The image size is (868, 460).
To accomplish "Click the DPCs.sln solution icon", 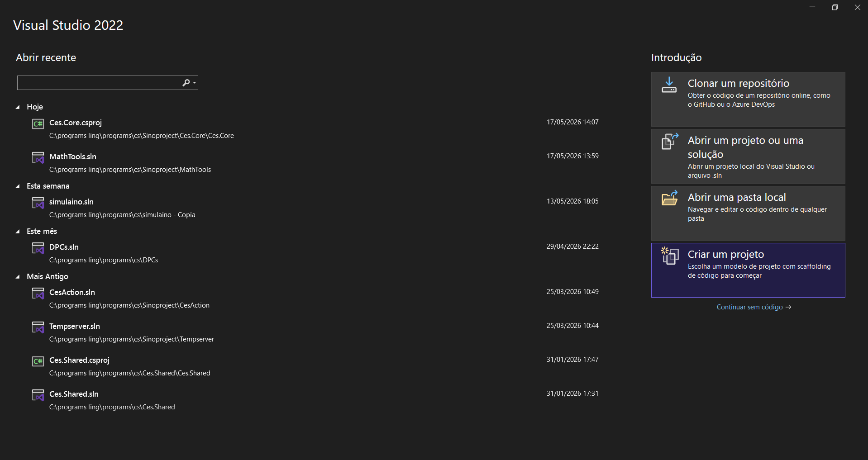I will (x=38, y=248).
